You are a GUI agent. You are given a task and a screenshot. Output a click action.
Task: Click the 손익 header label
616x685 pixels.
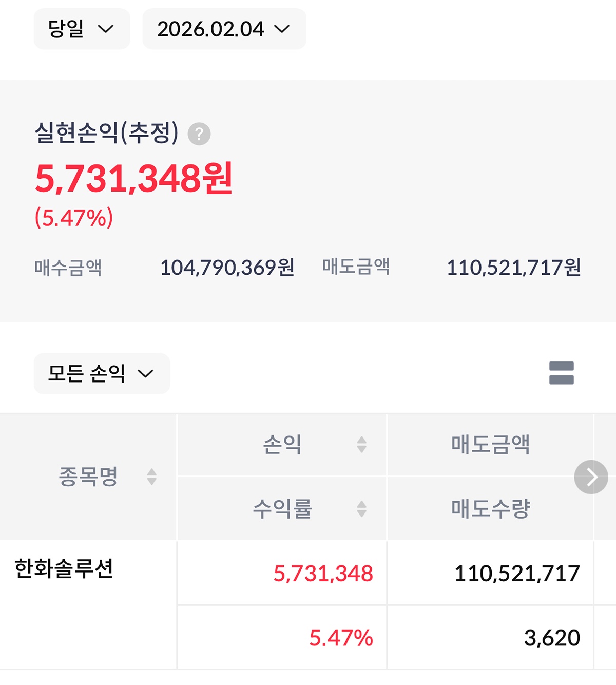[282, 444]
